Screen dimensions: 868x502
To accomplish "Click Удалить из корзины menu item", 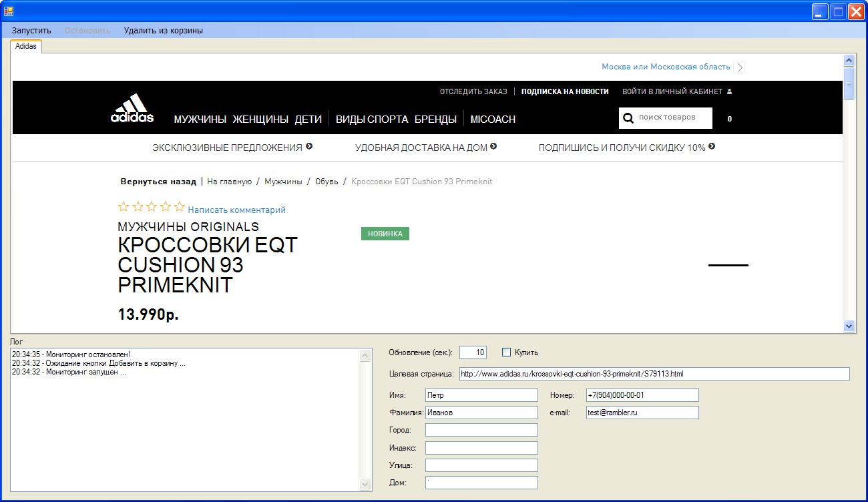I will click(164, 30).
